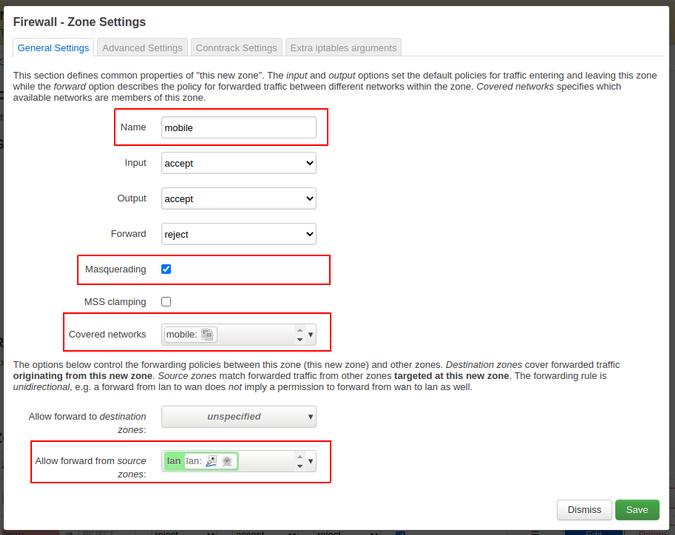Click the lan bridge interface icon
This screenshot has height=535, width=675.
[211, 461]
